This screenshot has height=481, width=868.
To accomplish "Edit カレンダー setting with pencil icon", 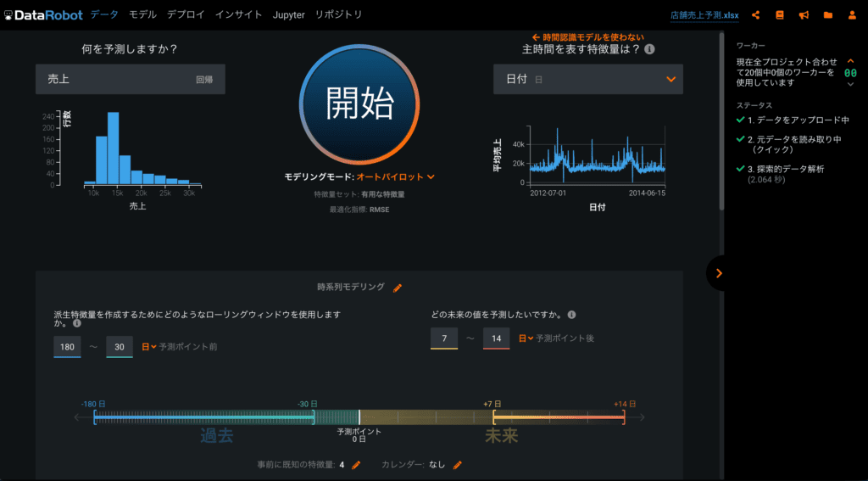I will click(x=457, y=465).
